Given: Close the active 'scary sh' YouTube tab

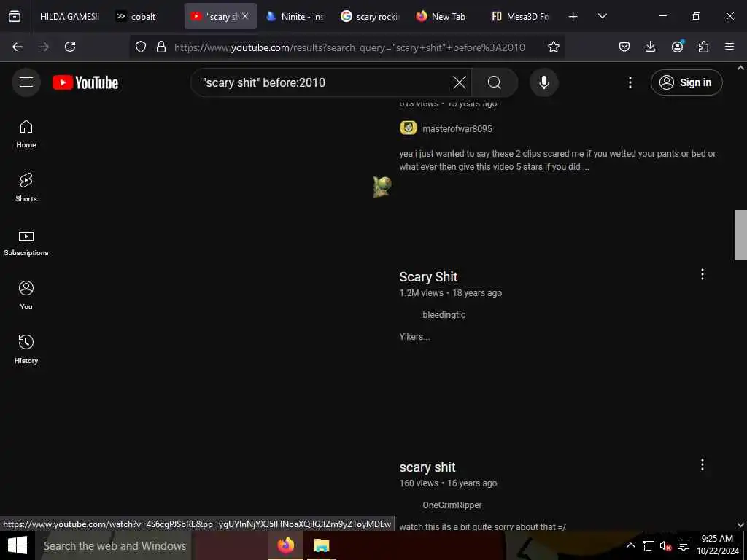Looking at the screenshot, I should [245, 16].
